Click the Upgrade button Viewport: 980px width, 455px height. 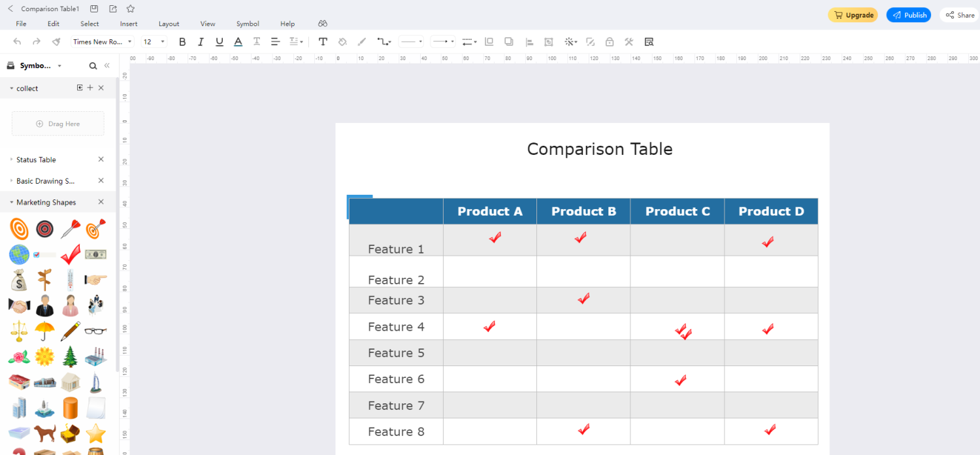click(x=853, y=15)
